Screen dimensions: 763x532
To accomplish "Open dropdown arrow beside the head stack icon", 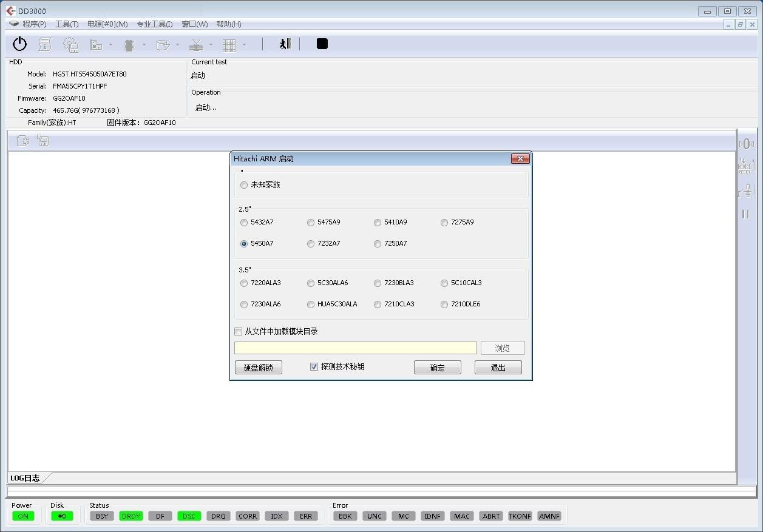I will click(x=211, y=44).
